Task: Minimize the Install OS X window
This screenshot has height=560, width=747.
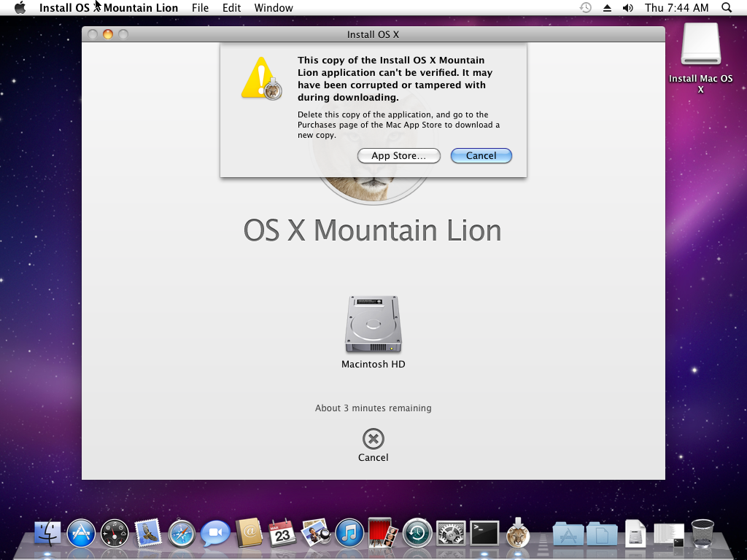Action: coord(108,34)
